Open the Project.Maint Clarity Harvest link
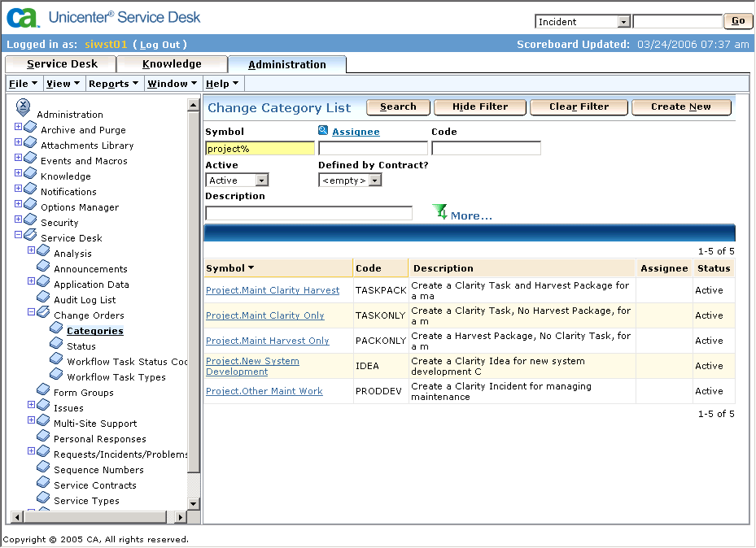Screen dimensions: 756x548 [273, 290]
